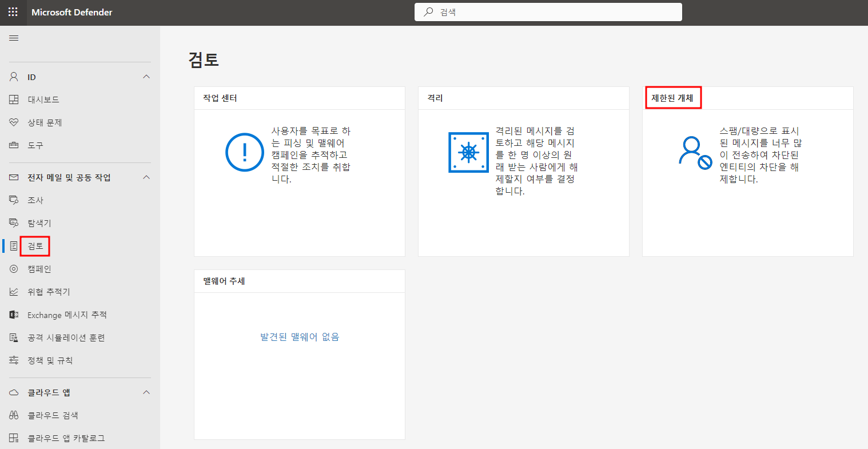The height and width of the screenshot is (449, 868).
Task: Click the vault icon in 격리 card
Action: click(469, 152)
